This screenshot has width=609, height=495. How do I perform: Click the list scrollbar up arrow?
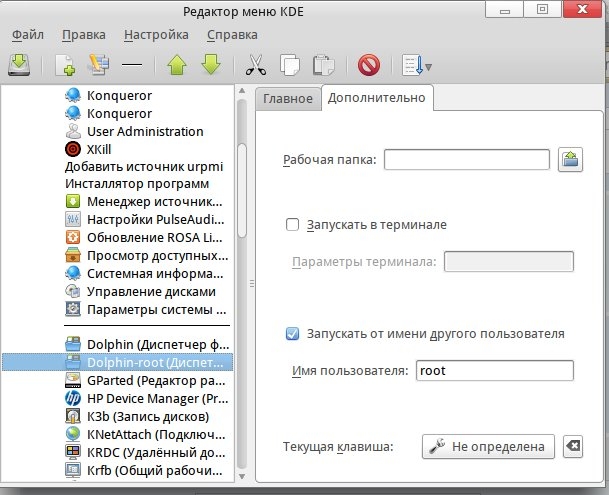[242, 91]
